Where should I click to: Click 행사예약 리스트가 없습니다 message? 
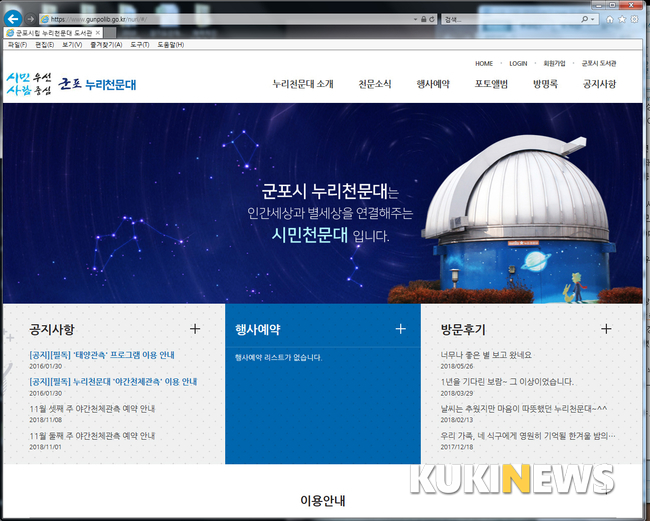point(278,358)
